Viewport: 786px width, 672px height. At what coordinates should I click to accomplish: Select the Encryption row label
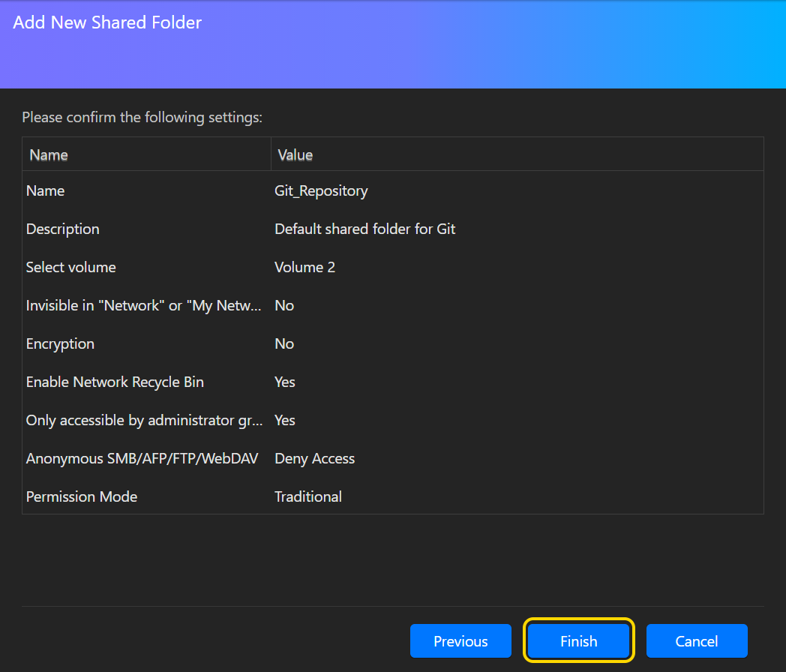(x=60, y=343)
